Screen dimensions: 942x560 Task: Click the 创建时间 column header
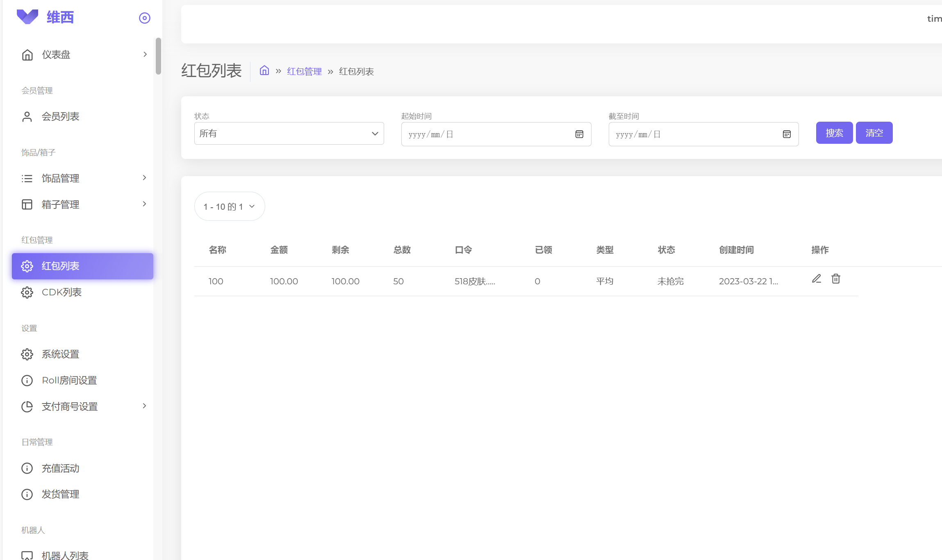coord(736,250)
